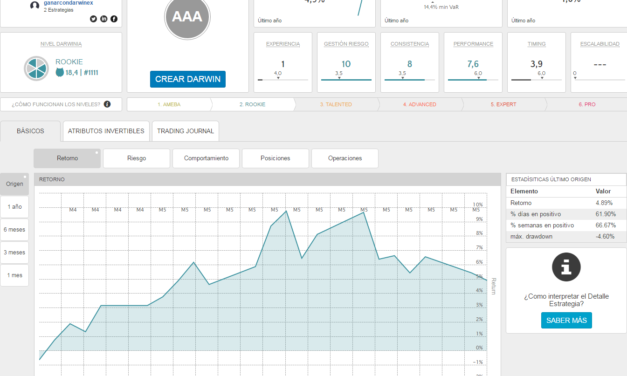Click the 6. PRO level step
This screenshot has height=376, width=627.
click(x=587, y=104)
